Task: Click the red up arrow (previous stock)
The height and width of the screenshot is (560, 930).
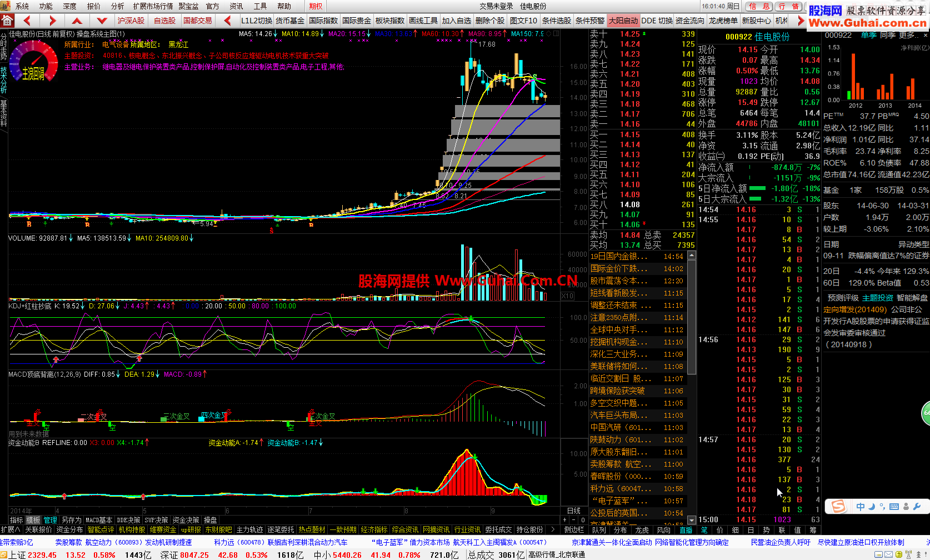Action: coord(77,21)
